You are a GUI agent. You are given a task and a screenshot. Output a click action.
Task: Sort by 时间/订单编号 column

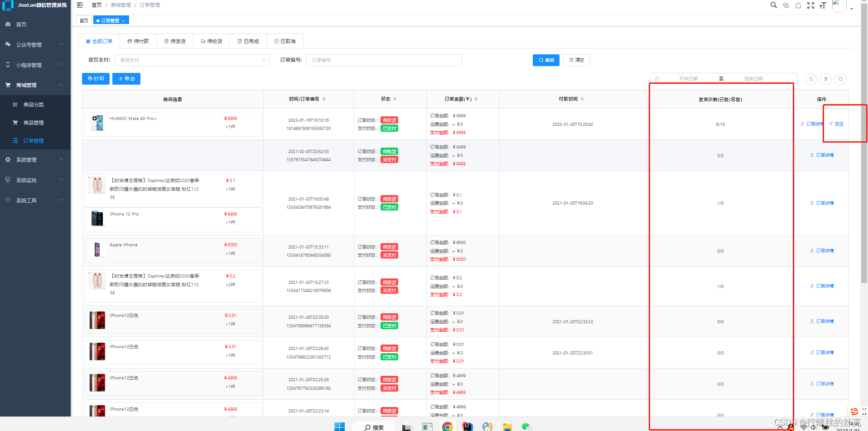[324, 99]
